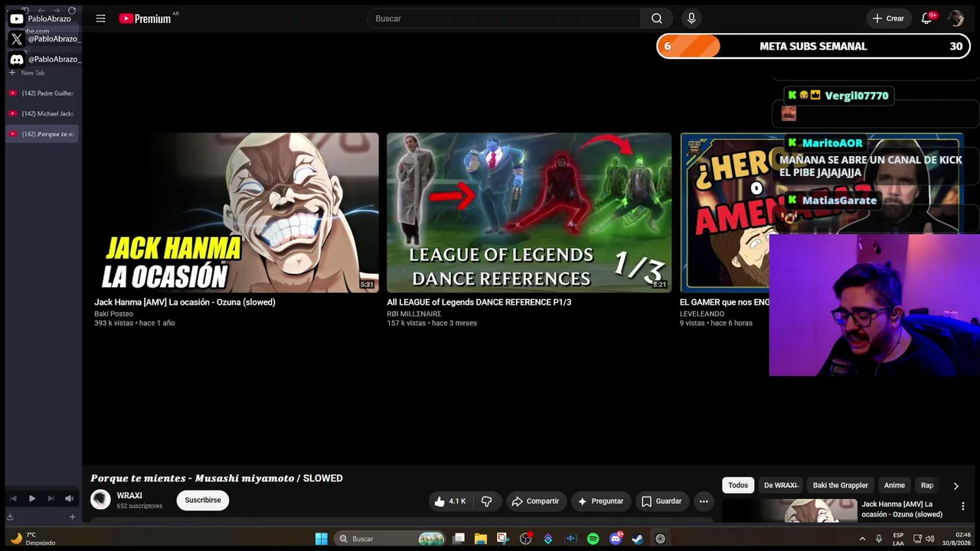Go forward with browser forward arrow
The width and height of the screenshot is (980, 551).
coord(56,11)
